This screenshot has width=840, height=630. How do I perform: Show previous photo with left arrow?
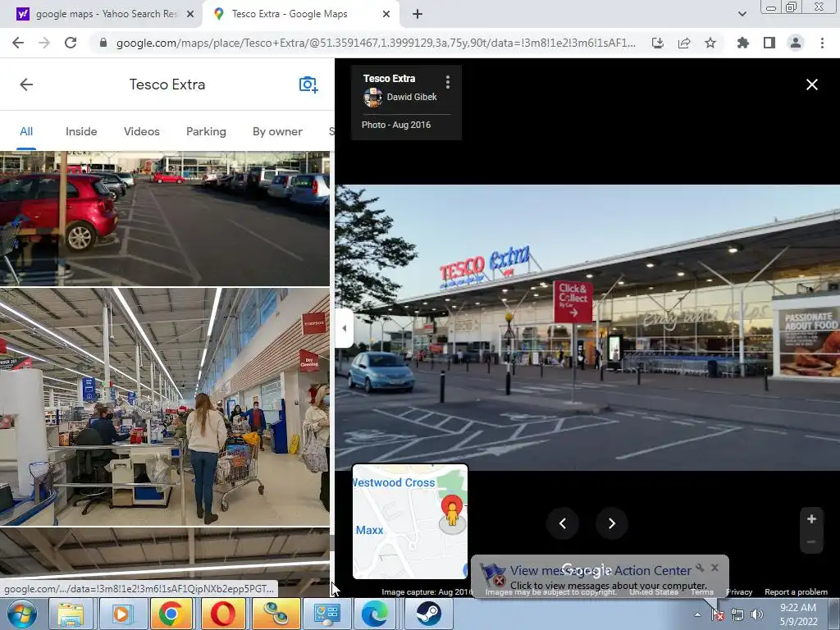(563, 523)
